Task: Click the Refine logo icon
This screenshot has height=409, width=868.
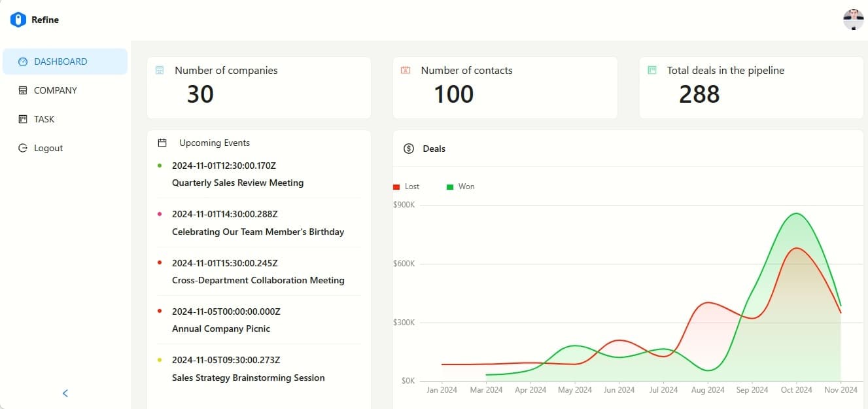Action: click(18, 20)
